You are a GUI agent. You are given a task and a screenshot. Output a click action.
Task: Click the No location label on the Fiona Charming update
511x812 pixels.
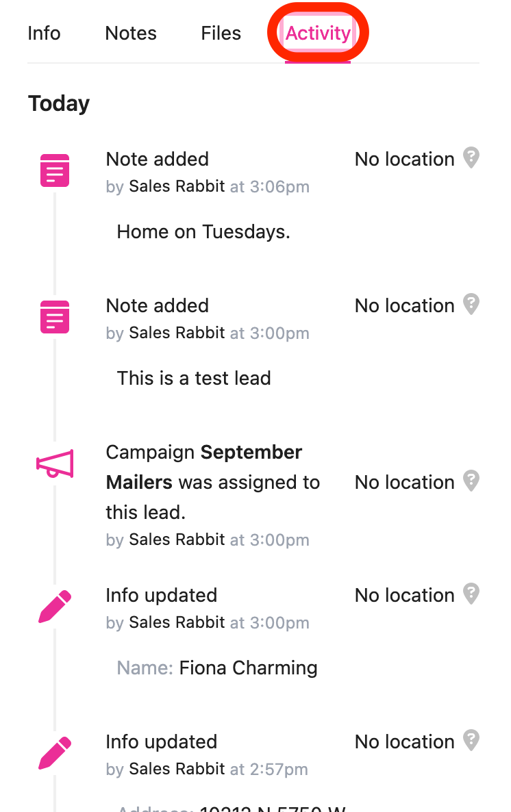pyautogui.click(x=404, y=595)
